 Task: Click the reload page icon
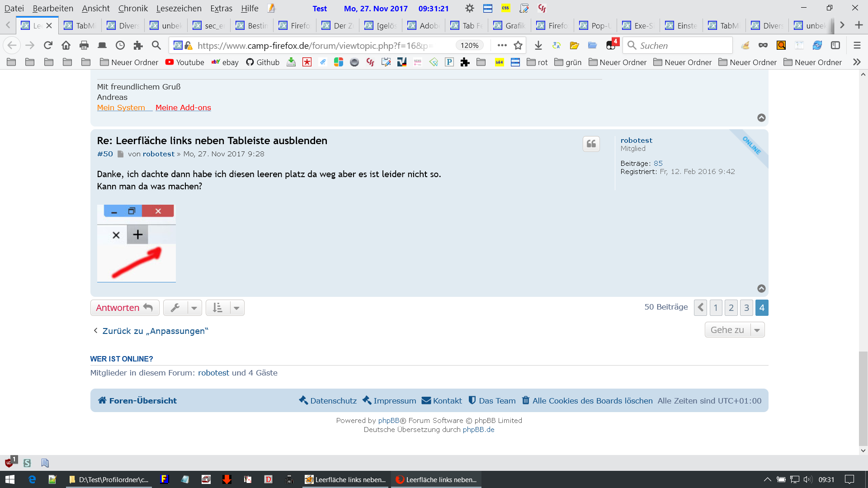point(48,45)
